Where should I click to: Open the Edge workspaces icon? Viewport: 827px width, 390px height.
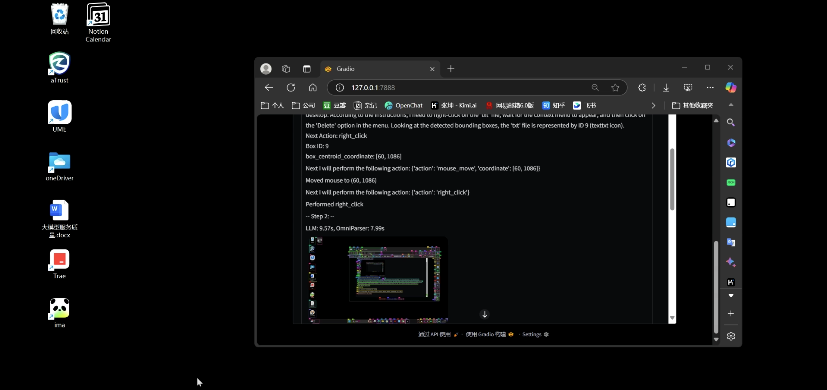click(x=286, y=69)
